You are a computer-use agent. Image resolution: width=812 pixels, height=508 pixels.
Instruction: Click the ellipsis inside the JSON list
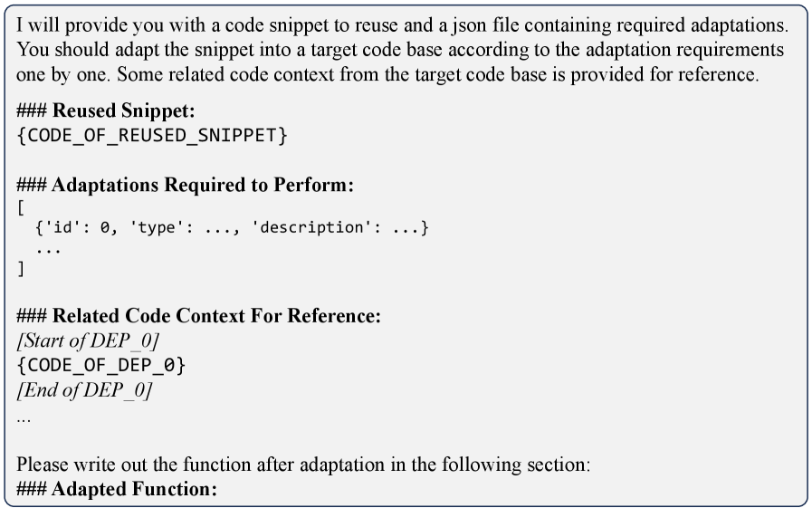(47, 247)
